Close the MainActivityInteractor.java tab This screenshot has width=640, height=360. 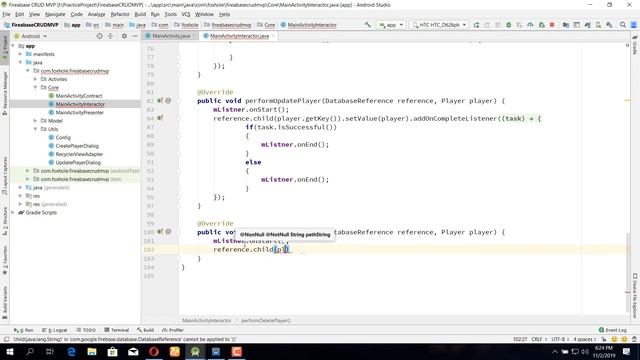tap(273, 36)
